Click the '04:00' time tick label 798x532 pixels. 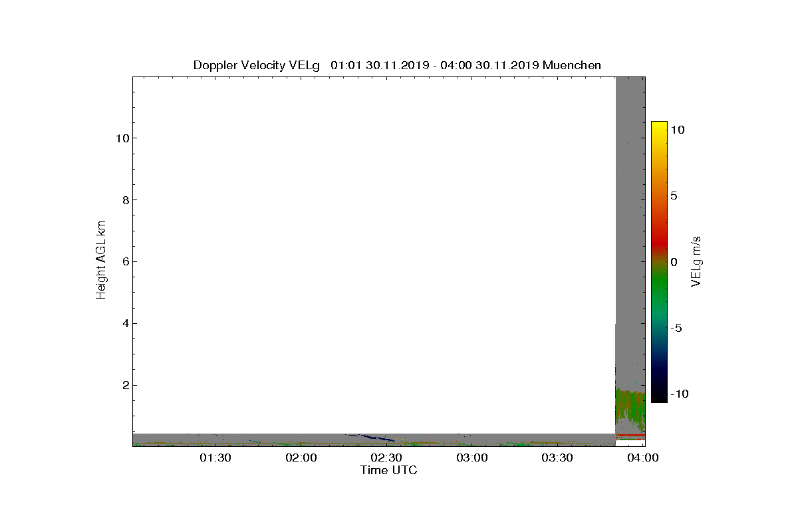644,458
